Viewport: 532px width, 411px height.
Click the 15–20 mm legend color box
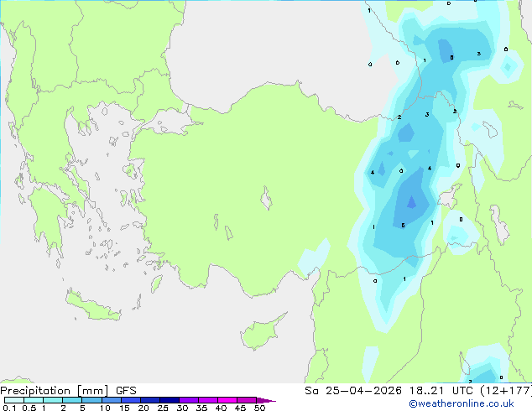click(x=130, y=400)
